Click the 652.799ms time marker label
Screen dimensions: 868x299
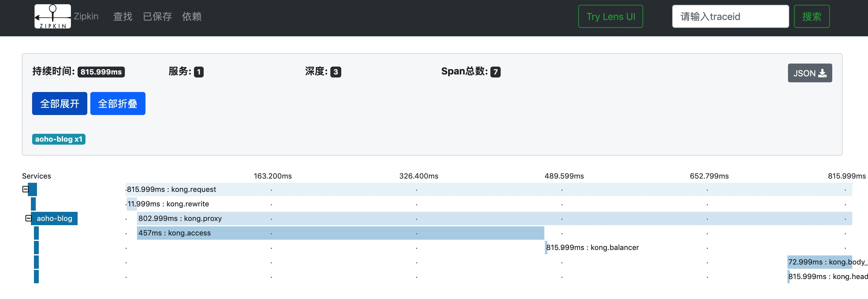pyautogui.click(x=709, y=176)
